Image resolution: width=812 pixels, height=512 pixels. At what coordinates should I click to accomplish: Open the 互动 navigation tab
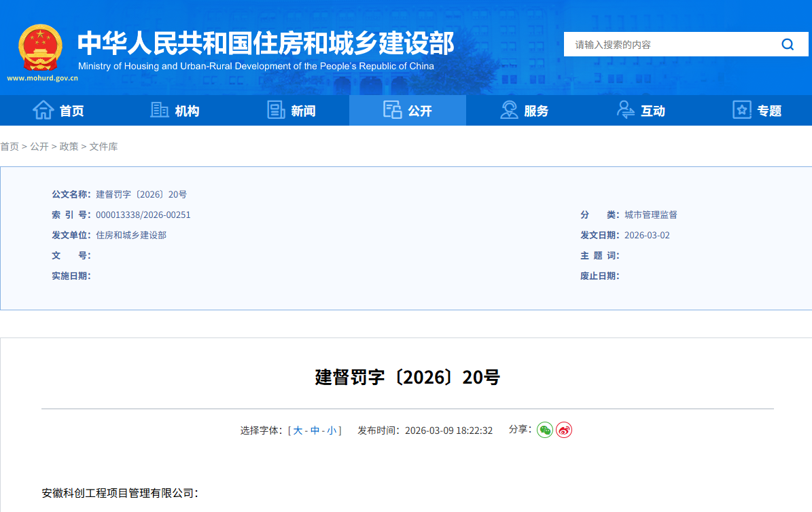pos(641,110)
